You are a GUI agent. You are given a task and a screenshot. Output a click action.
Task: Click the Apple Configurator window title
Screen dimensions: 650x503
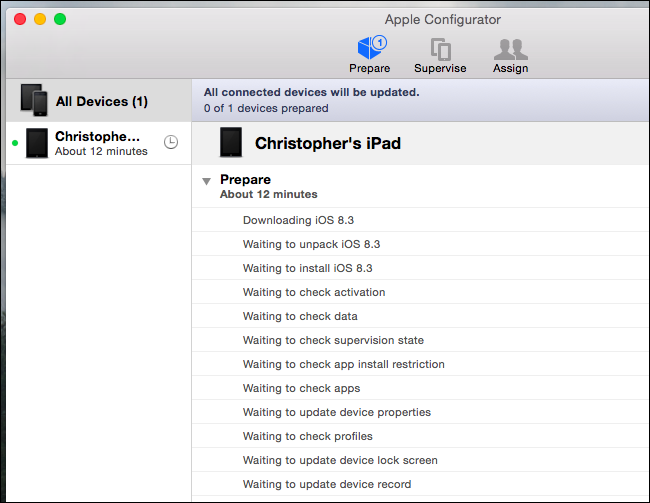[443, 19]
